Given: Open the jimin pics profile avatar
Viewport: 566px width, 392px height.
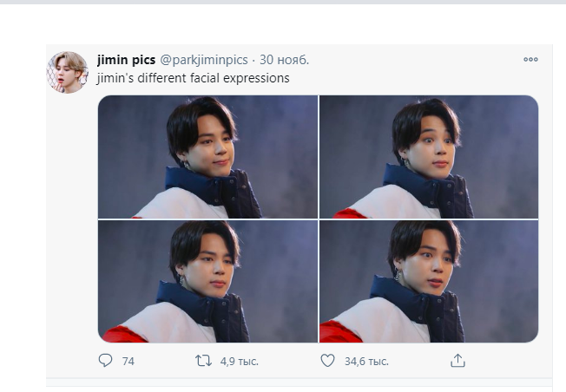Looking at the screenshot, I should [68, 72].
